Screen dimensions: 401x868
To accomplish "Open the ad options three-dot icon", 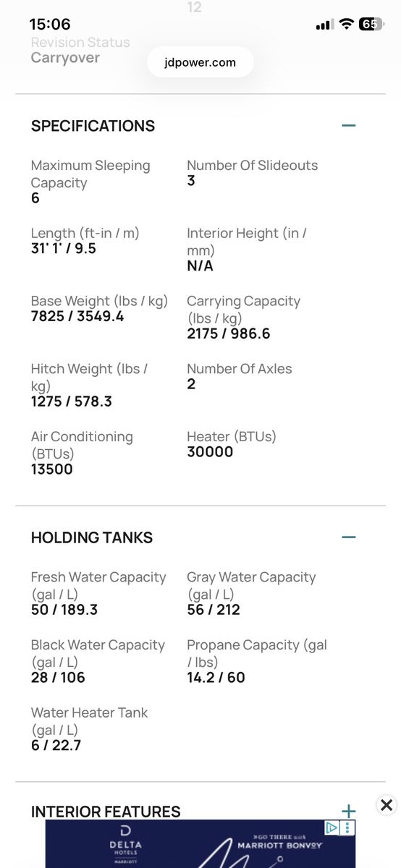I will point(348,827).
